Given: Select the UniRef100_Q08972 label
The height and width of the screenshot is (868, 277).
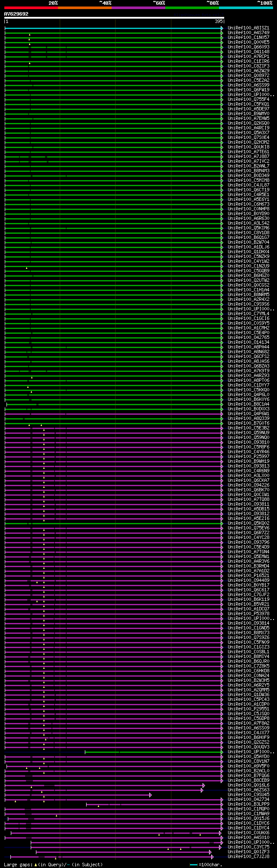Looking at the screenshot, I should (248, 76).
